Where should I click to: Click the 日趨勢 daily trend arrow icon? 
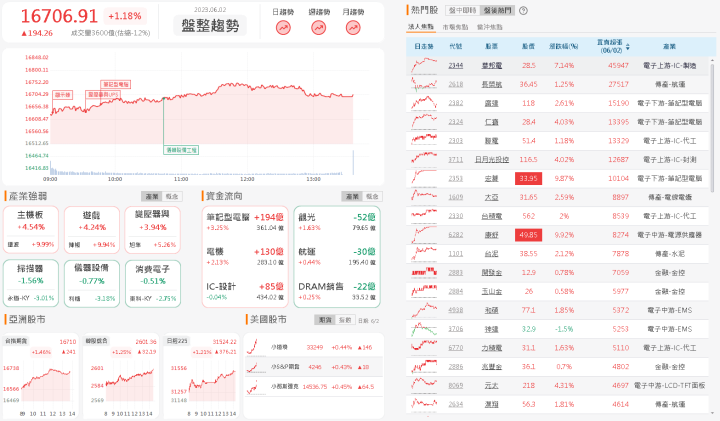283,28
